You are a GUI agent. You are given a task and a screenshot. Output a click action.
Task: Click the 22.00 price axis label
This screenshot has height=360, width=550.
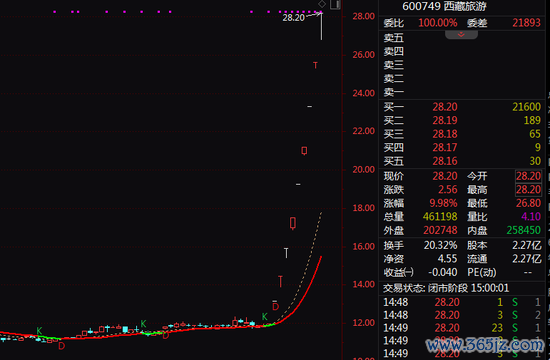(x=363, y=131)
